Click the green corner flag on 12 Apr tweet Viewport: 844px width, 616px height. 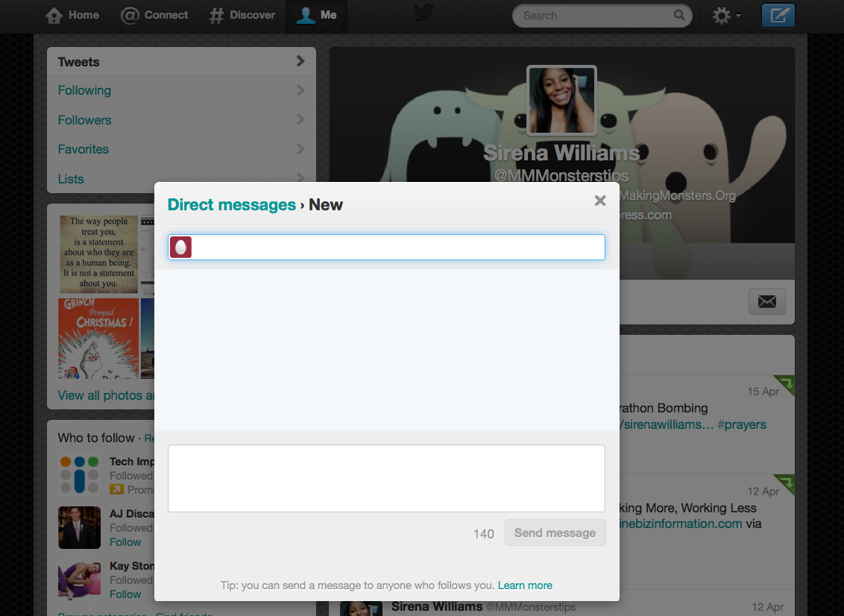785,483
